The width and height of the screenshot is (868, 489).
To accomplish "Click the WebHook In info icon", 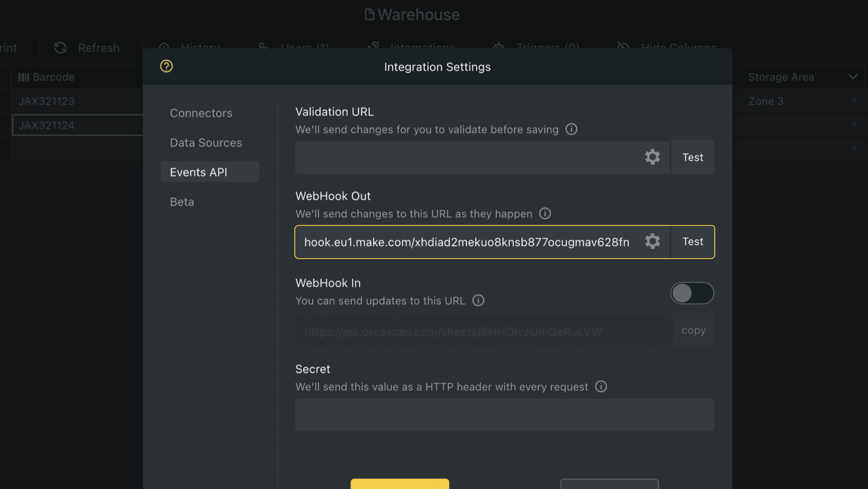I will pos(478,300).
